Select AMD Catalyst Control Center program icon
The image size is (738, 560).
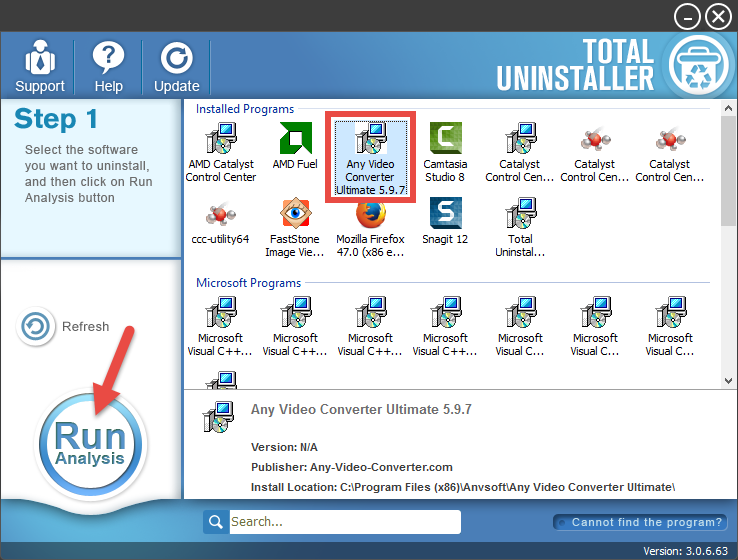point(221,152)
